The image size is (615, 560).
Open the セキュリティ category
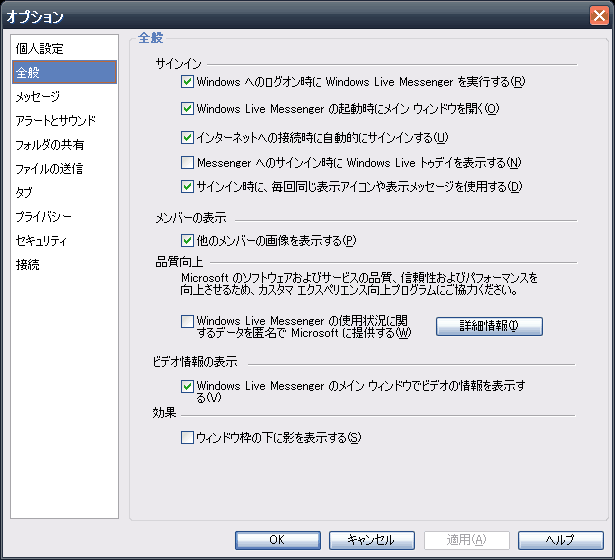point(64,240)
